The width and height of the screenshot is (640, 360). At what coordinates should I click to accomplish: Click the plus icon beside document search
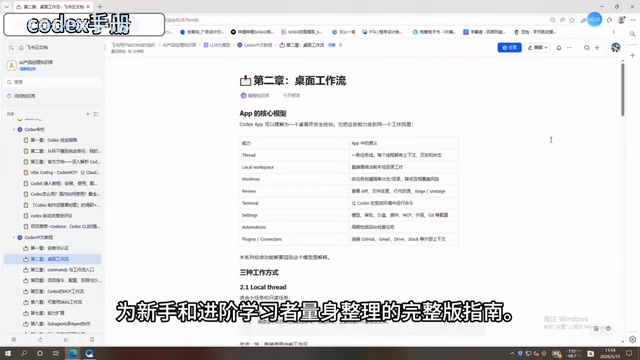(x=597, y=47)
